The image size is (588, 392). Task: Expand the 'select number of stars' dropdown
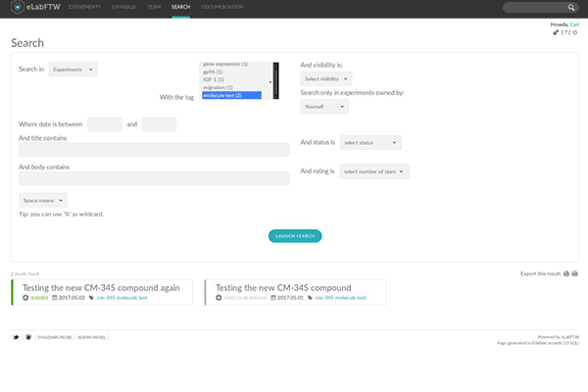[x=374, y=171]
